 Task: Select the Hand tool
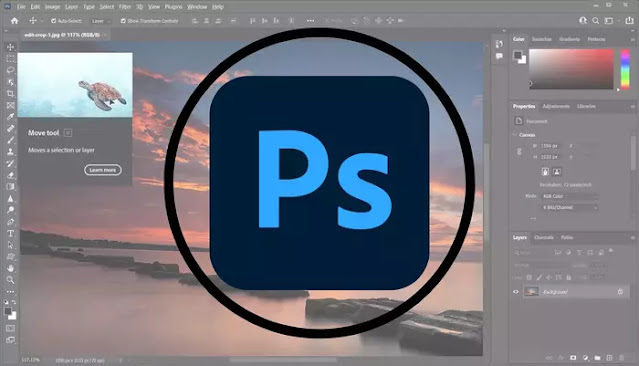[11, 268]
